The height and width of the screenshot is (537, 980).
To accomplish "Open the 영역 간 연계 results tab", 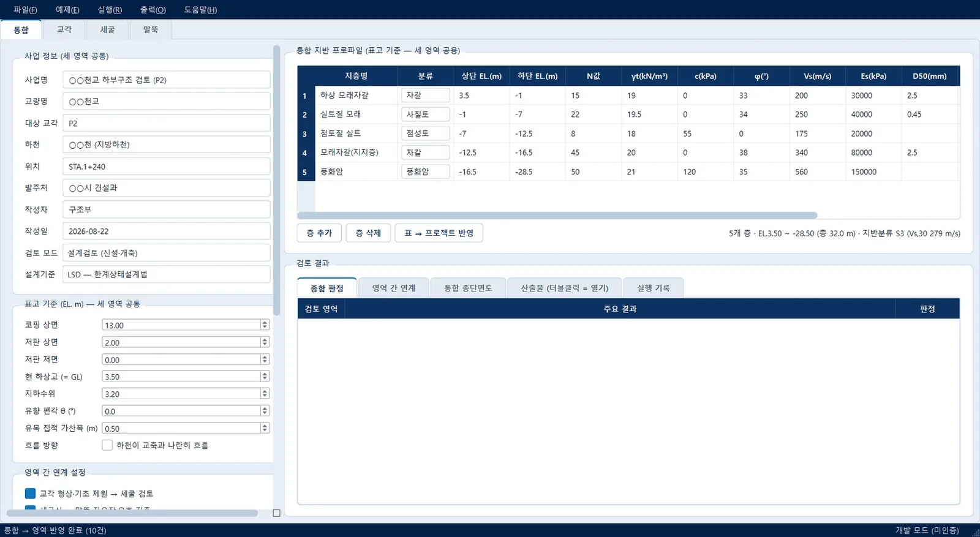I will coord(394,288).
